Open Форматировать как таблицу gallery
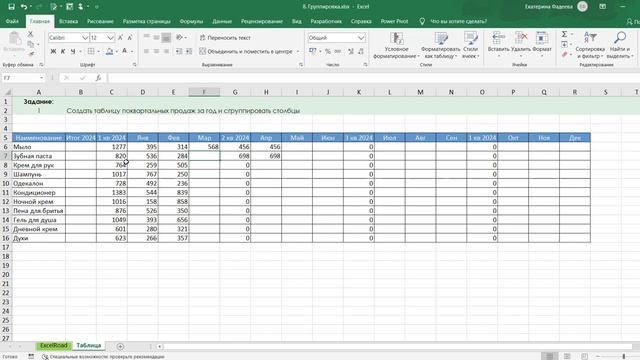Image resolution: width=640 pixels, height=360 pixels. click(440, 45)
